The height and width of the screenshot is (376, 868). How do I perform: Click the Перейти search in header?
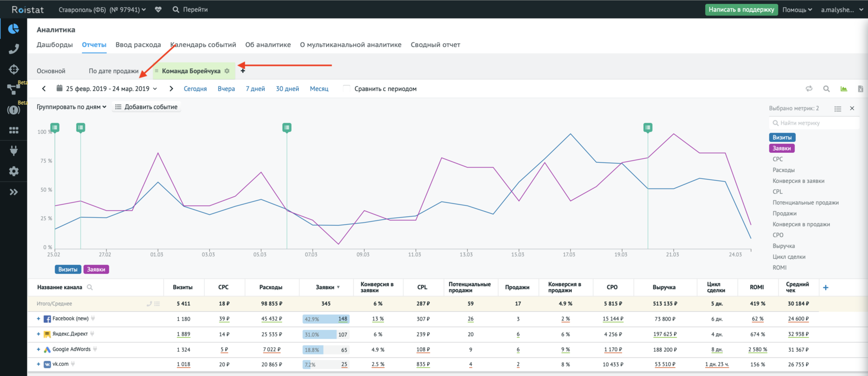190,9
